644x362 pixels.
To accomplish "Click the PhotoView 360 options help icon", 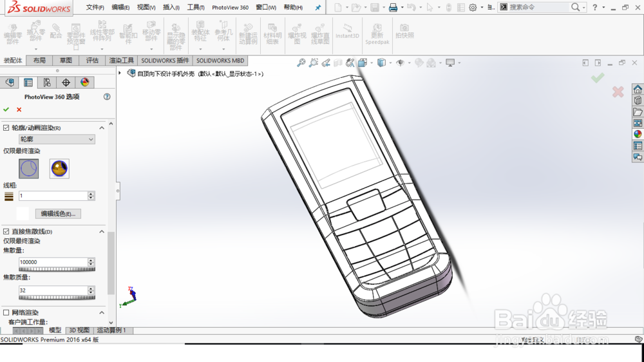I will click(107, 97).
